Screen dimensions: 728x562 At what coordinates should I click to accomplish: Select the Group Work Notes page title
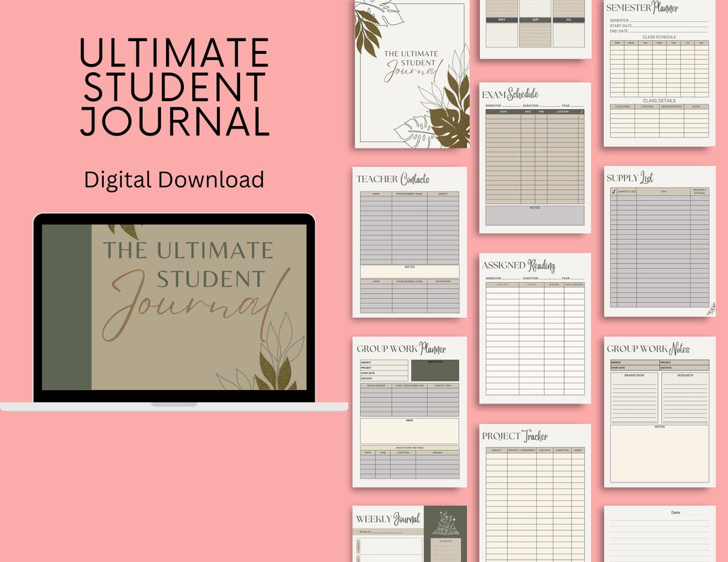[648, 348]
